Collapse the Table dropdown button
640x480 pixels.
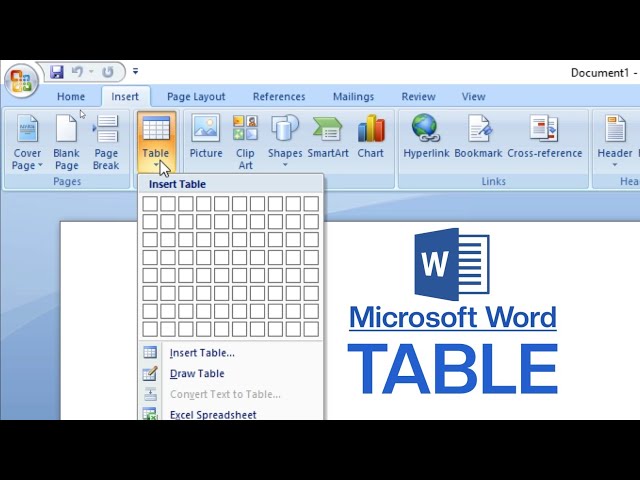coord(156,142)
